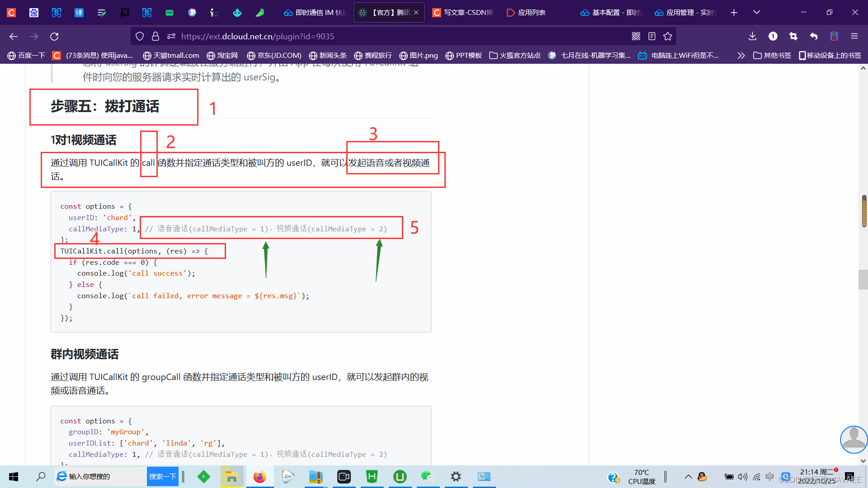The height and width of the screenshot is (488, 868).
Task: Open site permissions icon in address bar
Action: coord(171,36)
